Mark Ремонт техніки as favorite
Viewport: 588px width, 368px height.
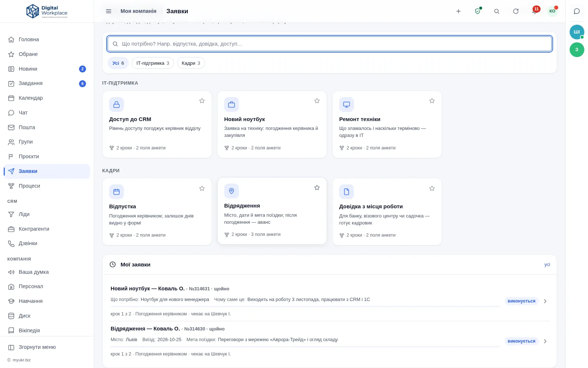(x=432, y=101)
